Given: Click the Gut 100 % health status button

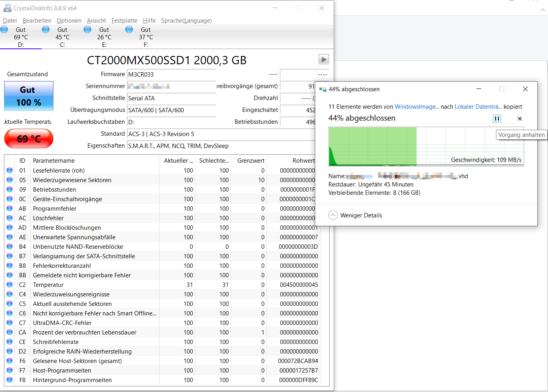Looking at the screenshot, I should pos(29,96).
